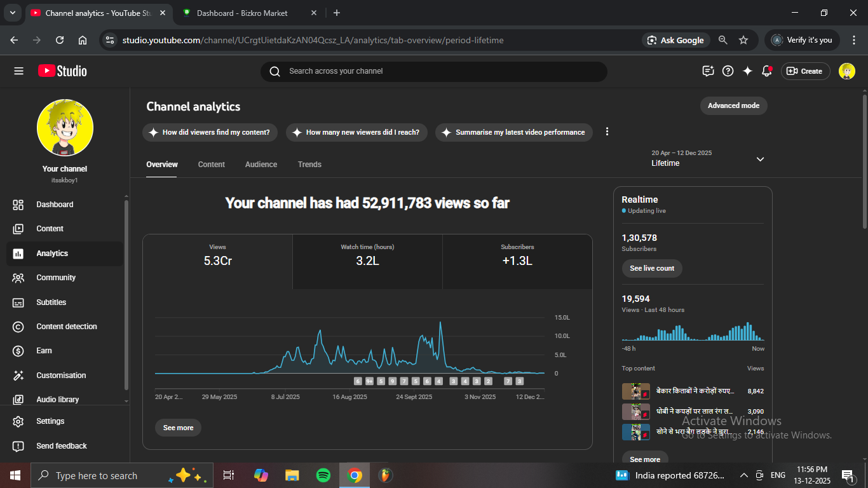Viewport: 868px width, 488px height.
Task: Go to Subtitles in sidebar
Action: point(51,302)
